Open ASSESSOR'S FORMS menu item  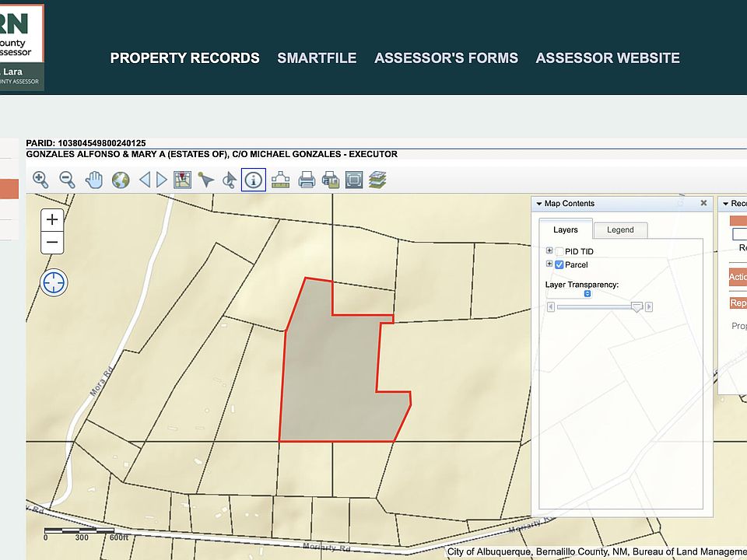tap(447, 58)
